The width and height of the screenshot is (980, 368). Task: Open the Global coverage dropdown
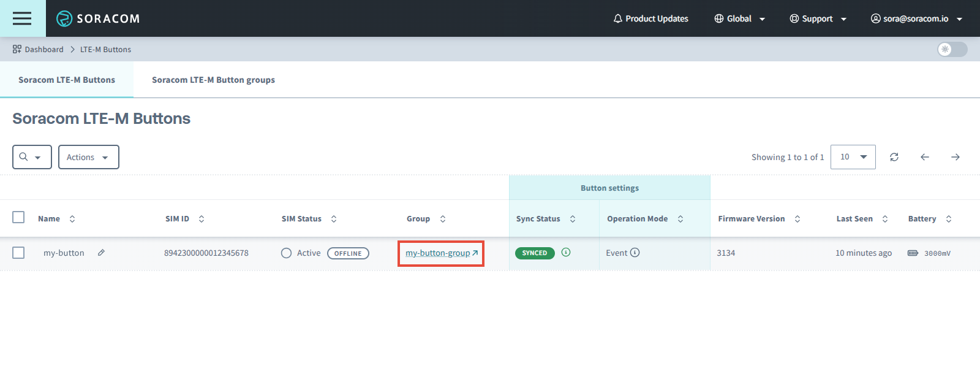pos(739,18)
